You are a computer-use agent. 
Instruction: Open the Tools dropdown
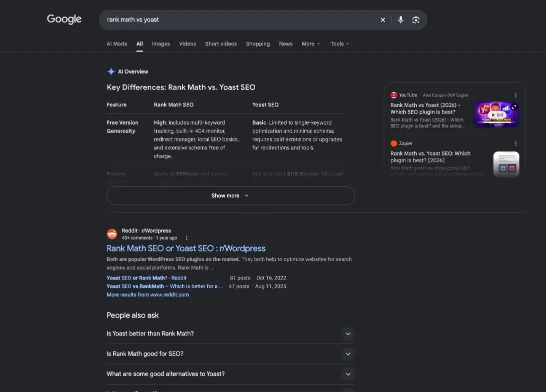[x=339, y=44]
